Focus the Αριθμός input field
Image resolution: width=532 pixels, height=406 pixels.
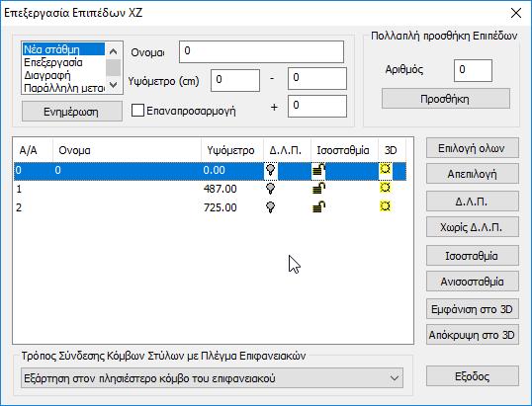pyautogui.click(x=473, y=70)
